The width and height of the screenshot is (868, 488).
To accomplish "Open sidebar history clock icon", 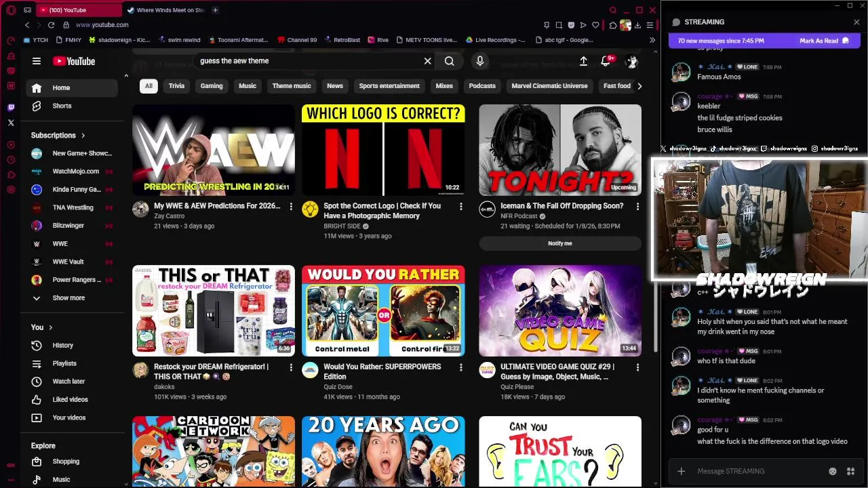I will point(11,160).
